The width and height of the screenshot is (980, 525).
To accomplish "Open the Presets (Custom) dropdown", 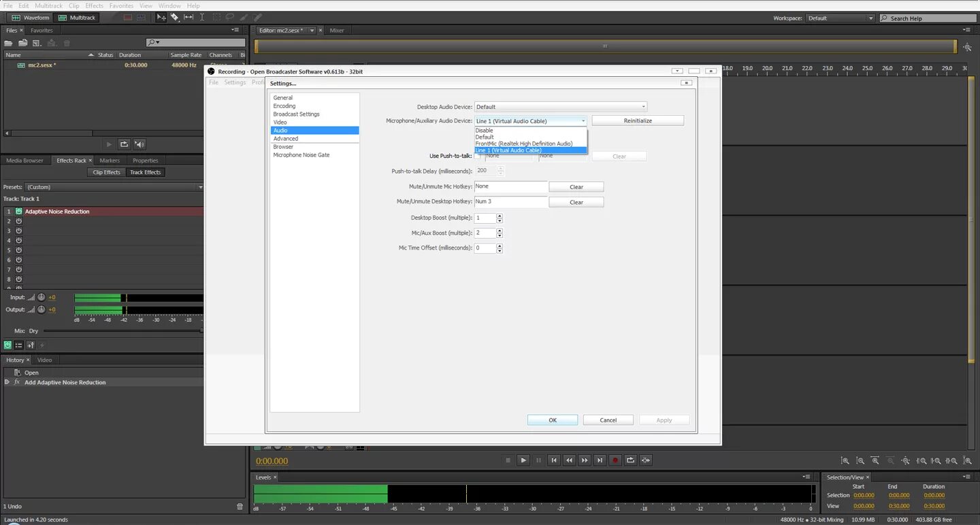I will tap(114, 187).
